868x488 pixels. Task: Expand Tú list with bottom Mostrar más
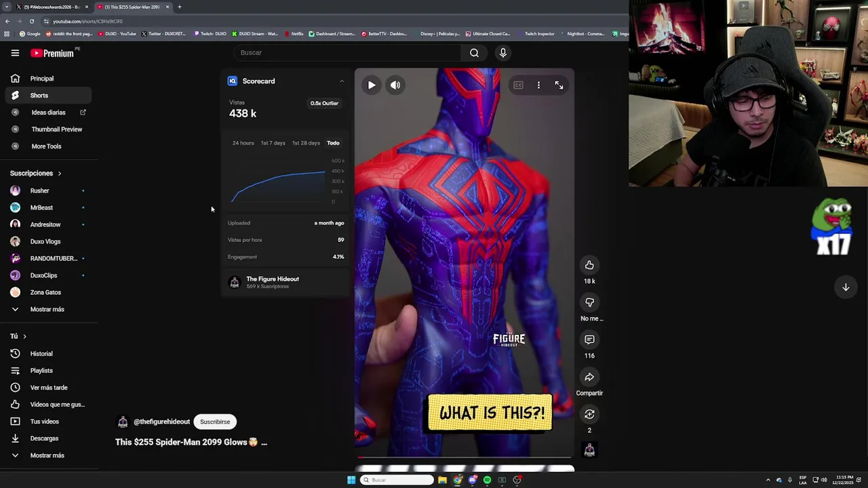47,455
